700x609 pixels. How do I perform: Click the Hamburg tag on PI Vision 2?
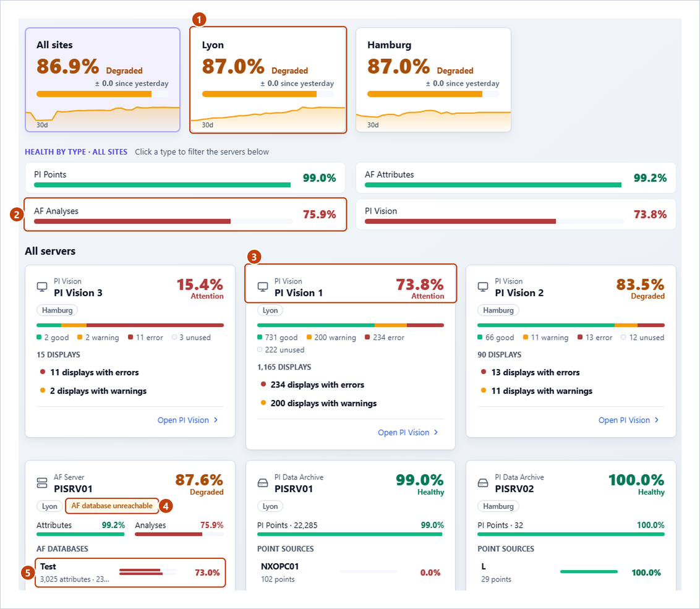click(498, 310)
